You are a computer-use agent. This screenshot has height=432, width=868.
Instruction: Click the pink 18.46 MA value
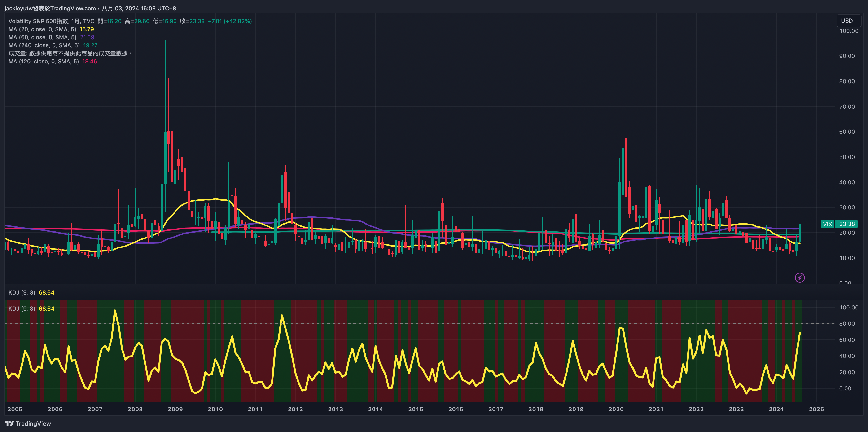coord(90,62)
